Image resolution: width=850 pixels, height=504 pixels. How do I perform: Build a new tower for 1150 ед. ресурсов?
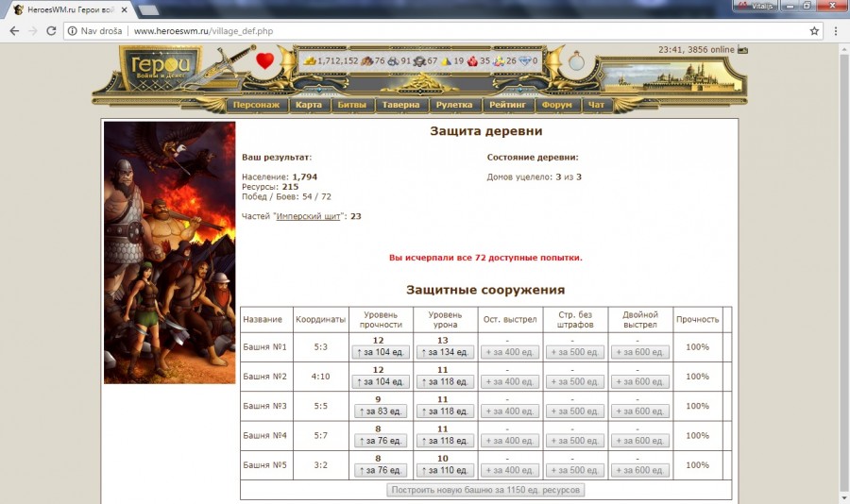pyautogui.click(x=485, y=490)
